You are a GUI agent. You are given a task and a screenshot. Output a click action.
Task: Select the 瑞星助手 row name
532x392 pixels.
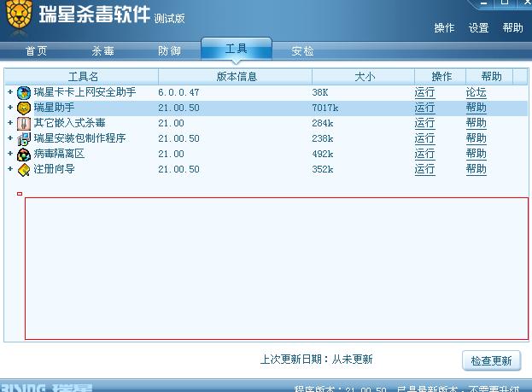[x=54, y=108]
